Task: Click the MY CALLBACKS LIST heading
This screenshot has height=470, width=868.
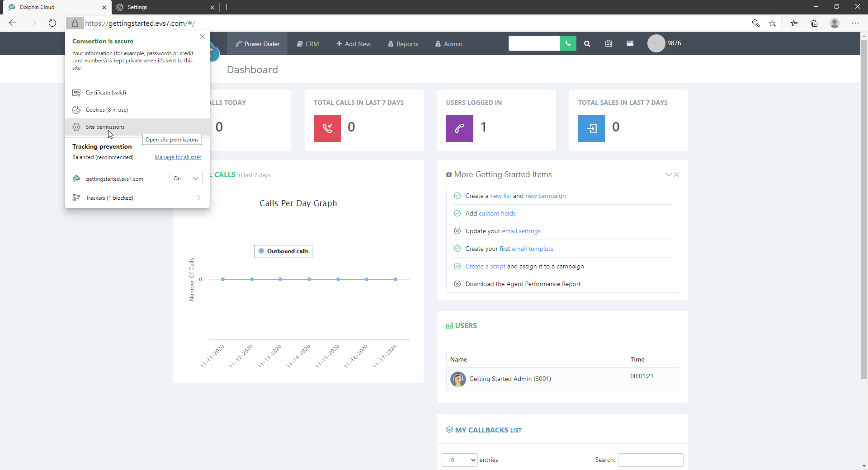Action: coord(488,430)
